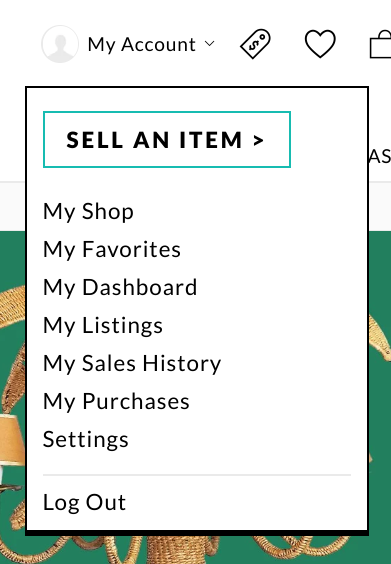Screen dimensions: 391x564
Task: Open account Settings
Action: point(86,440)
